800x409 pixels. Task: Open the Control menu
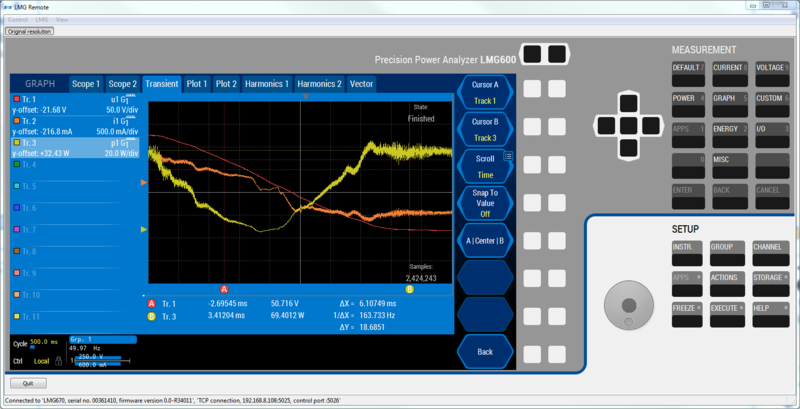coord(18,19)
